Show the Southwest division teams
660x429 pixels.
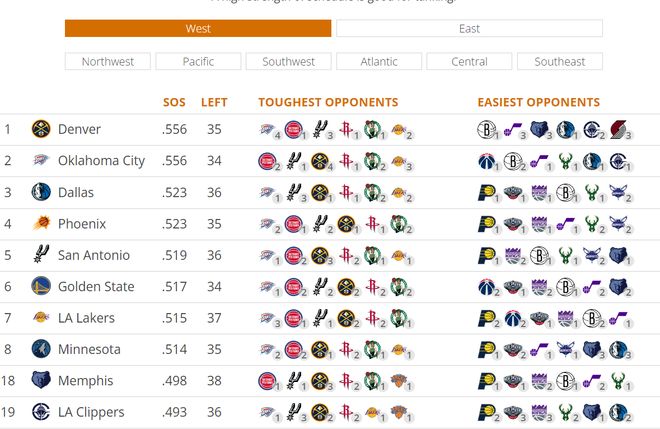pos(288,62)
